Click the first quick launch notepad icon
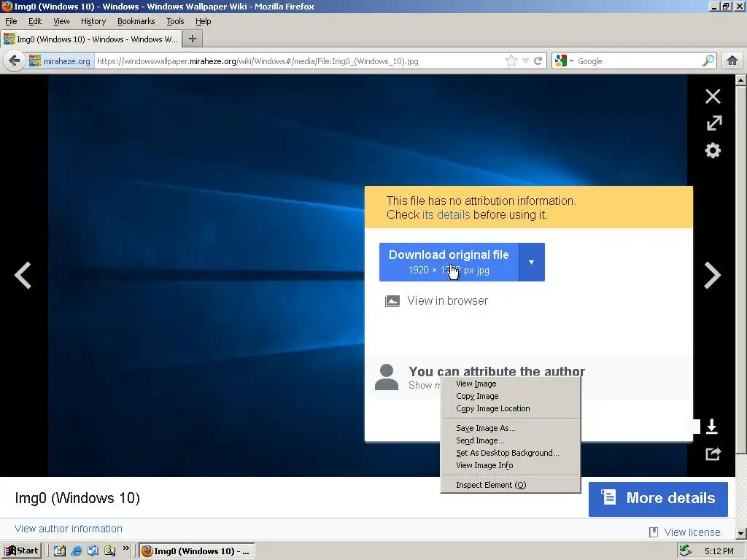 point(60,551)
